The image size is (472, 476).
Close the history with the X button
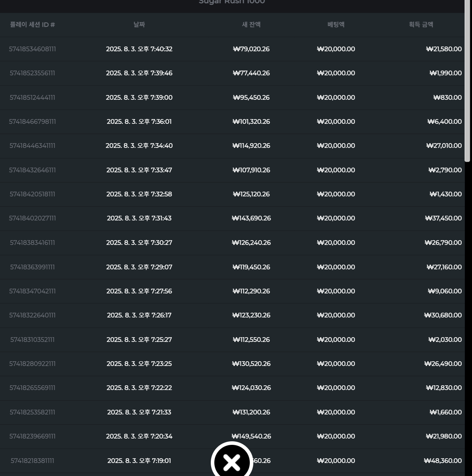[232, 462]
